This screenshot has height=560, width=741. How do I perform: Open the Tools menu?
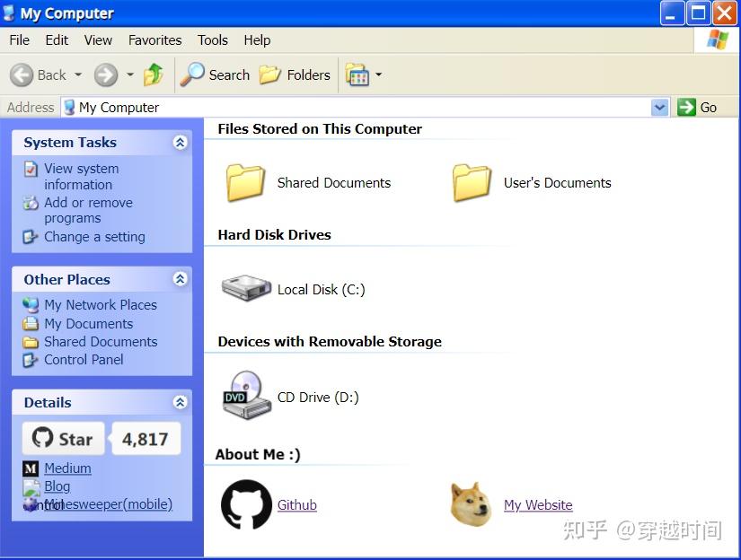coord(212,40)
